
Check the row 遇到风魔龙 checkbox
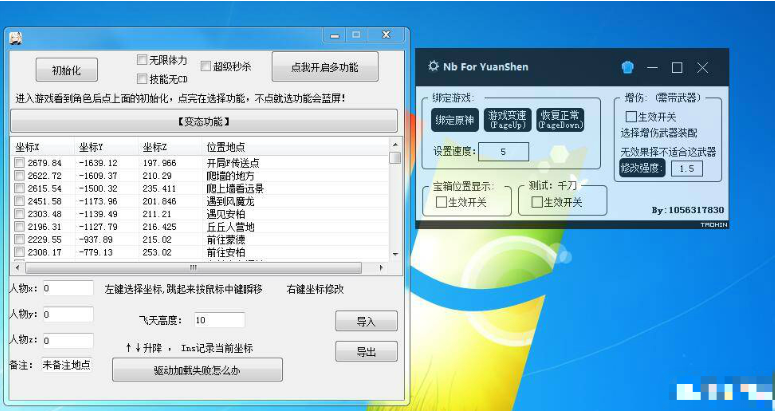tap(19, 201)
